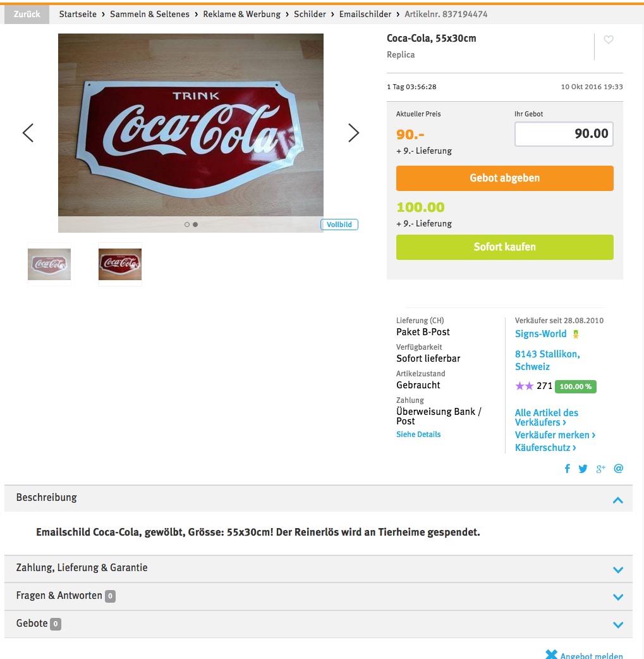644x659 pixels.
Task: Share listing on Google Plus
Action: tap(601, 469)
